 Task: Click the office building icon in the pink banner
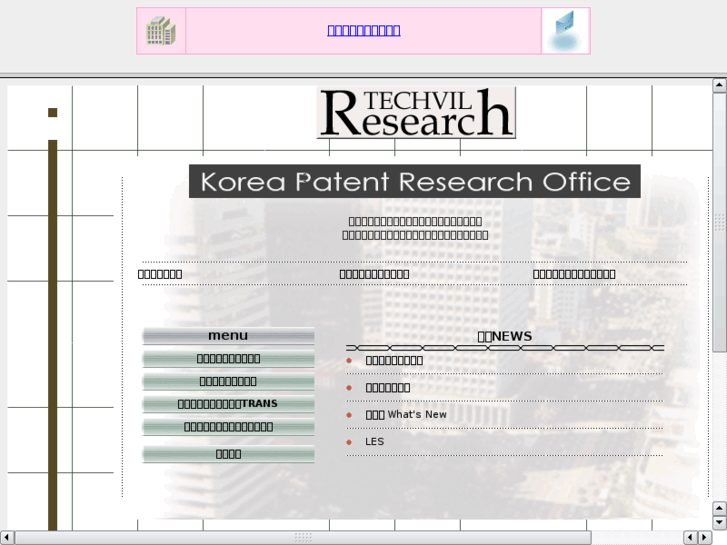click(x=161, y=31)
